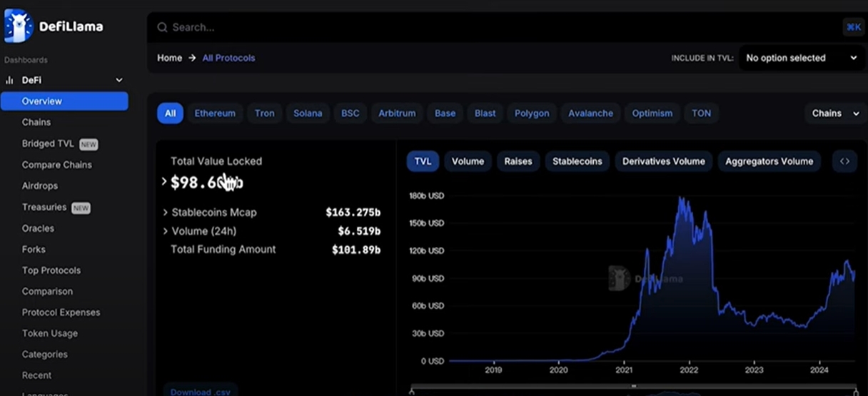Open Airdrops in the sidebar
868x396 pixels.
(x=40, y=186)
